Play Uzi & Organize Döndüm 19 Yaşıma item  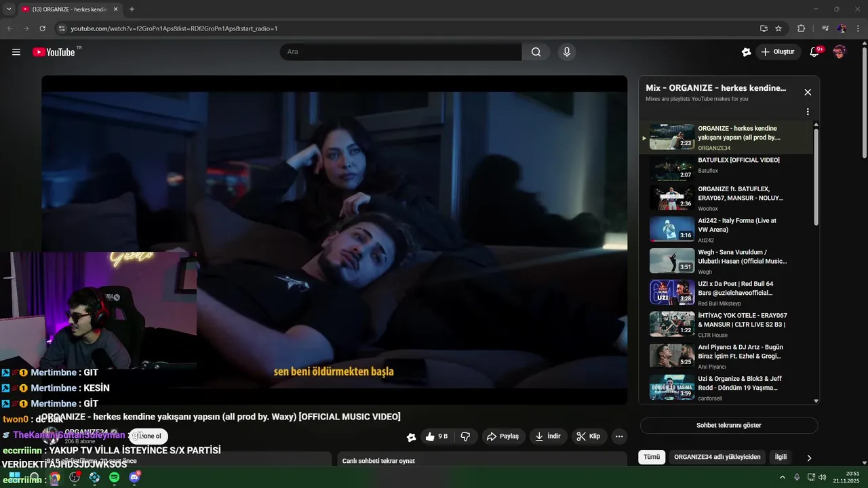pos(726,388)
